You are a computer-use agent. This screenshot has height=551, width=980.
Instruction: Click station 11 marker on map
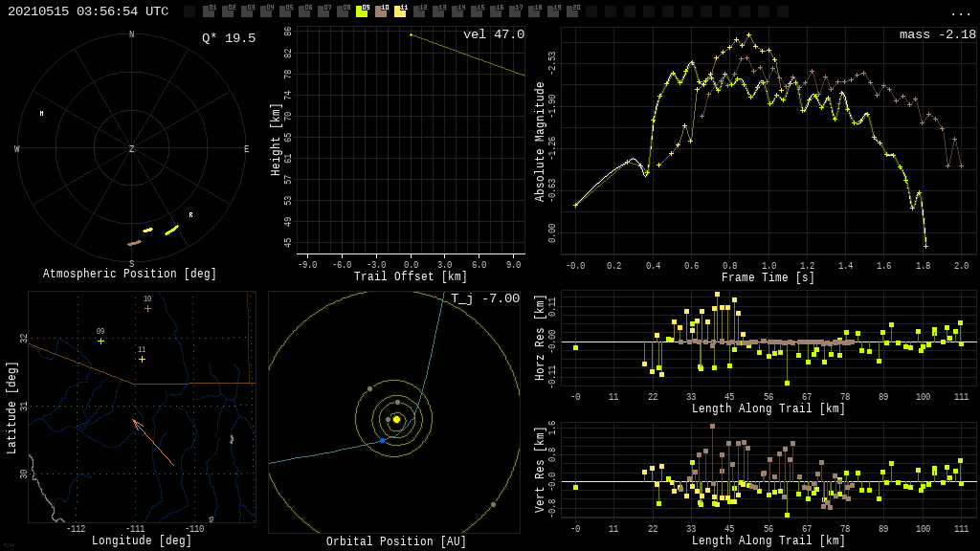pos(142,359)
